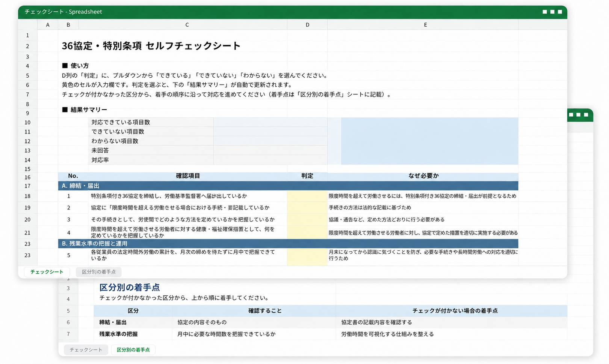Image resolution: width=609 pixels, height=364 pixels.
Task: Click the light blue summary box
Action: pos(429,141)
